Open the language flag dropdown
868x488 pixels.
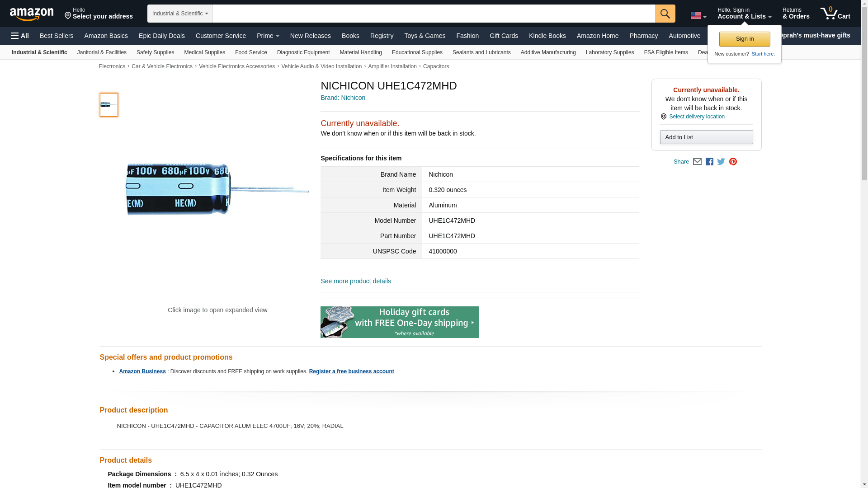[698, 16]
